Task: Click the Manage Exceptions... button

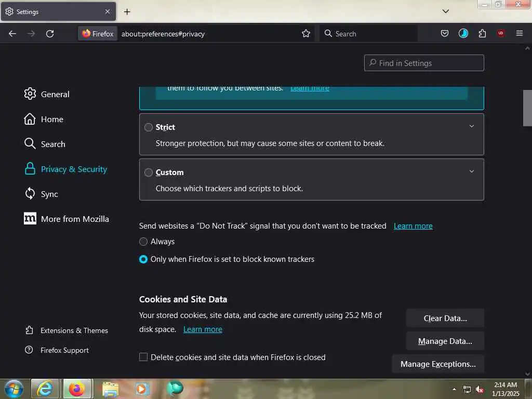Action: [437, 364]
